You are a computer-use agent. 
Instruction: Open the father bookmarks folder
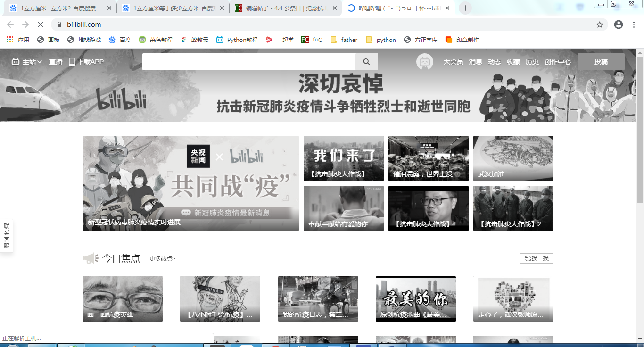point(344,40)
